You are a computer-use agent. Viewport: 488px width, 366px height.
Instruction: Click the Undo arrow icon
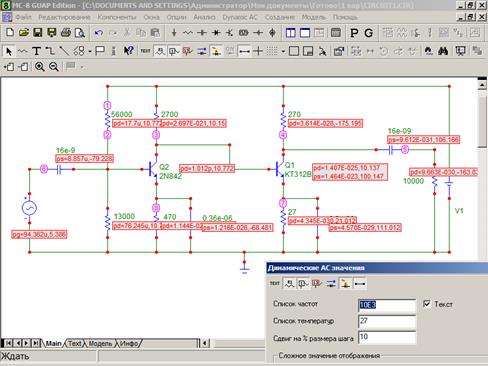point(98,33)
